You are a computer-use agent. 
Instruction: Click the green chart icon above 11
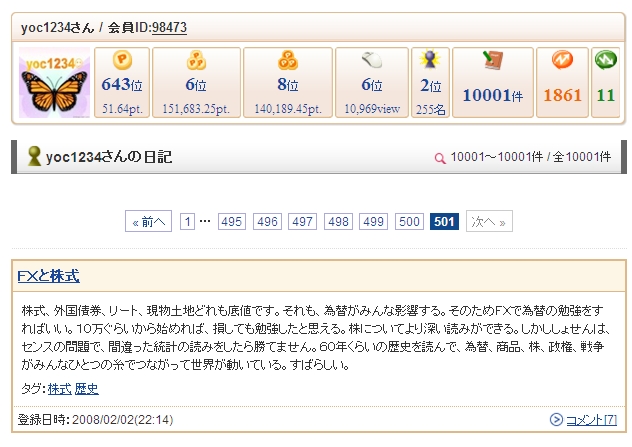[x=605, y=60]
